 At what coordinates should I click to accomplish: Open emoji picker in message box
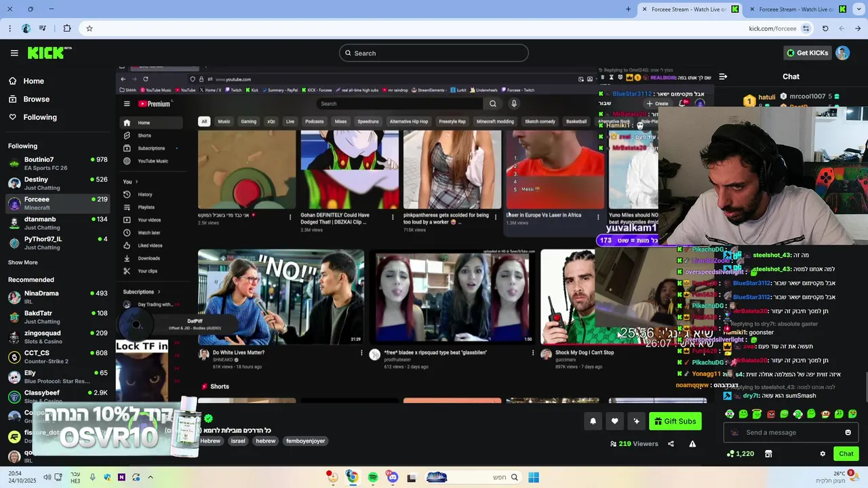click(x=848, y=432)
